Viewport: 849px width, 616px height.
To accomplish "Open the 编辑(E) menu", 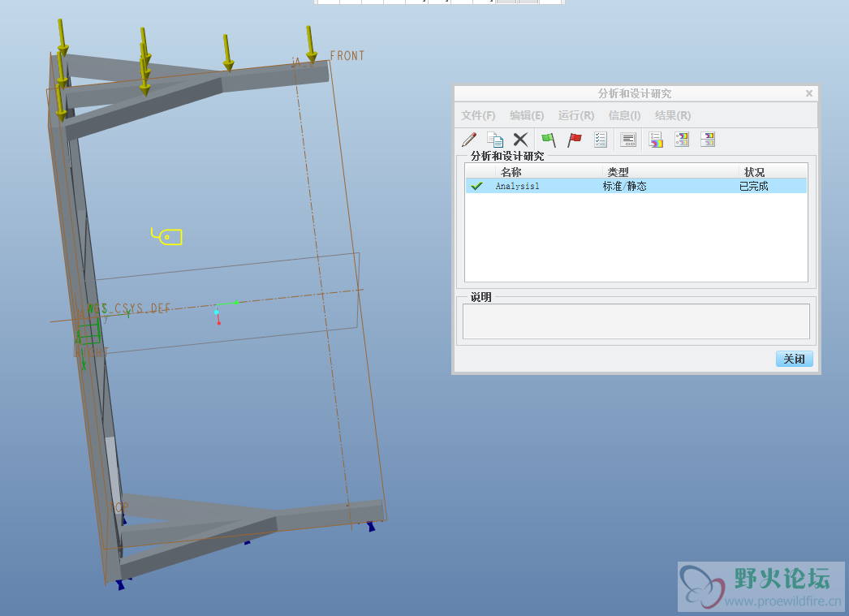I will 527,115.
